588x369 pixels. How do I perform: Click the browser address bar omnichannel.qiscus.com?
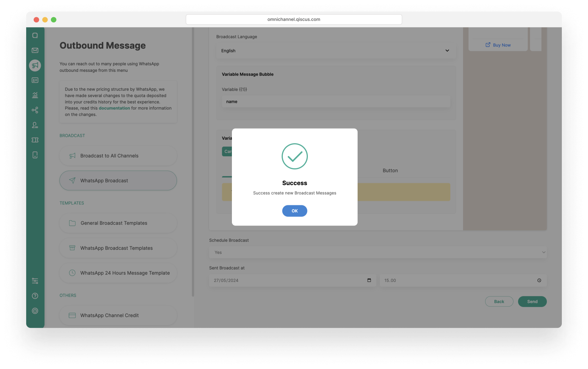pos(294,19)
